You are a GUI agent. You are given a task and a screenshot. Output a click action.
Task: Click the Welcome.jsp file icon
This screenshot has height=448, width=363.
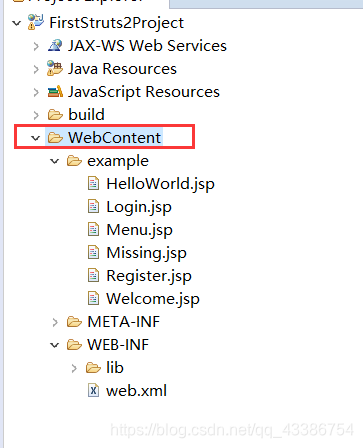point(93,298)
